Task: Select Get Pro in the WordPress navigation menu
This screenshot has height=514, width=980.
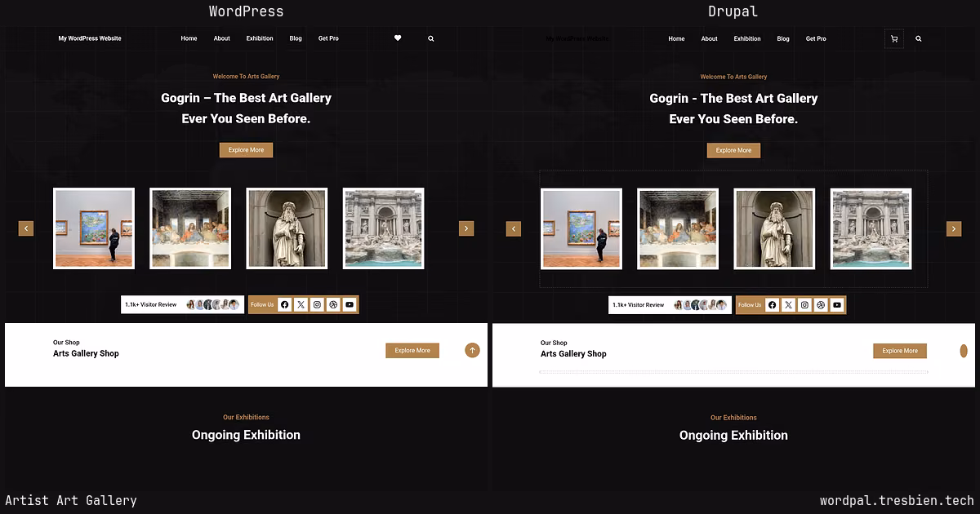Action: (328, 38)
